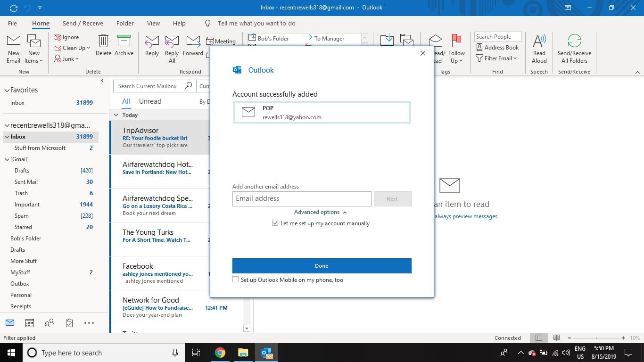This screenshot has height=362, width=644.
Task: Select the POP rewells318@yahoo.com account entry
Action: (322, 113)
